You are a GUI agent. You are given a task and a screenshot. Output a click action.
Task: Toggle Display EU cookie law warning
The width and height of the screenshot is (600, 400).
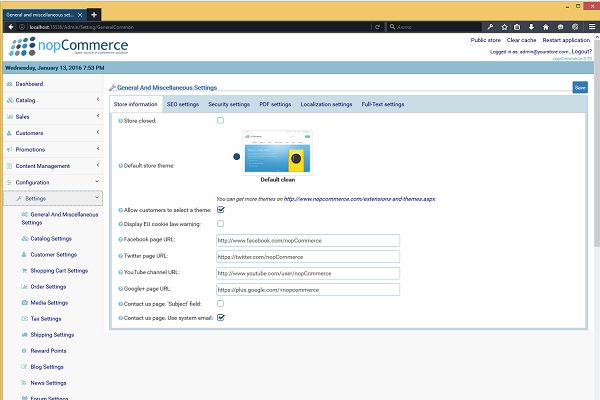(220, 224)
